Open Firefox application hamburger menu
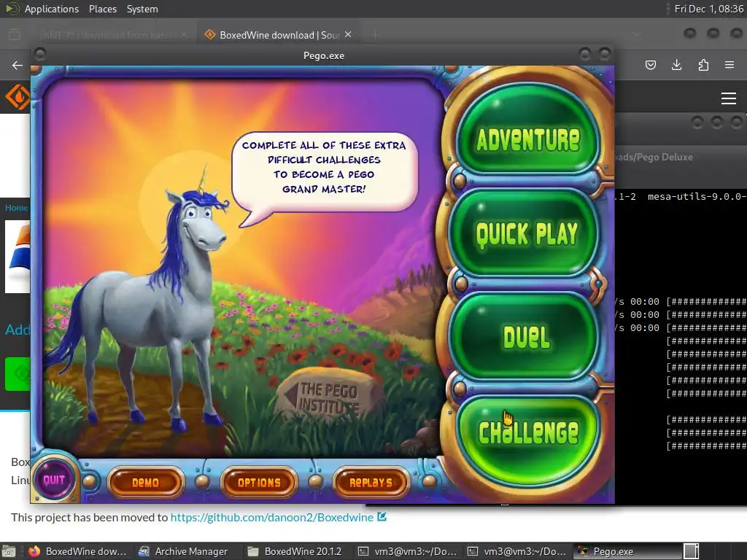 point(729,65)
